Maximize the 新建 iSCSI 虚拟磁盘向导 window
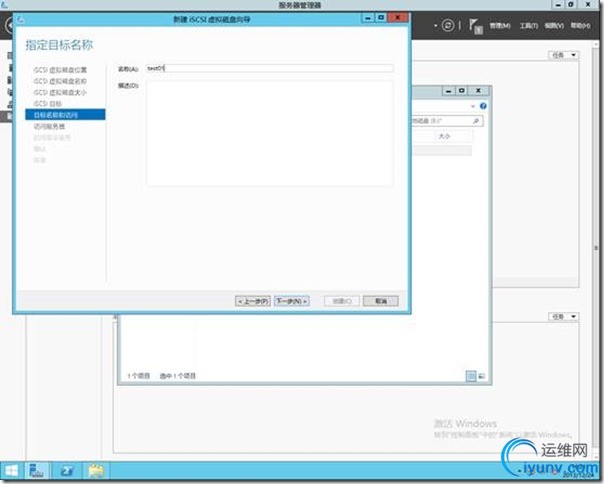The image size is (604, 484). (381, 18)
